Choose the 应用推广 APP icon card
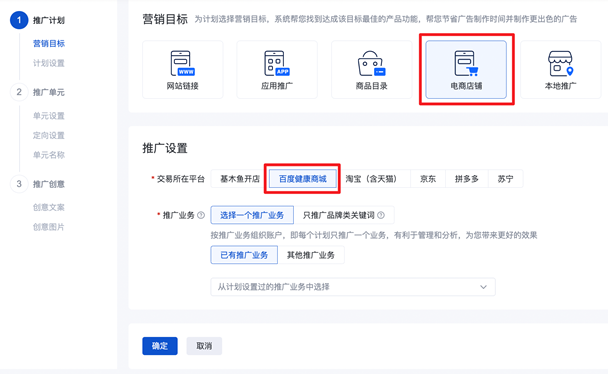Image resolution: width=608 pixels, height=374 pixels. [x=277, y=63]
